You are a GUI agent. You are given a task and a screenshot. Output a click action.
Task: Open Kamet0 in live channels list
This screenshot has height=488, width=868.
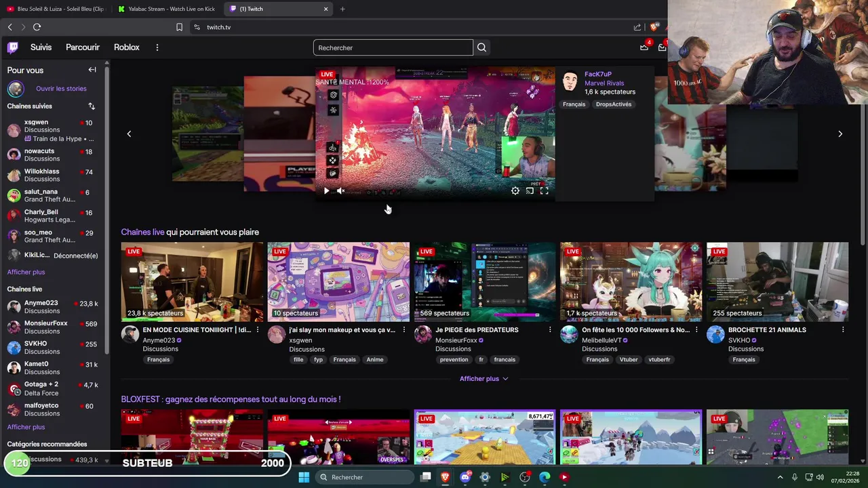[x=53, y=368]
